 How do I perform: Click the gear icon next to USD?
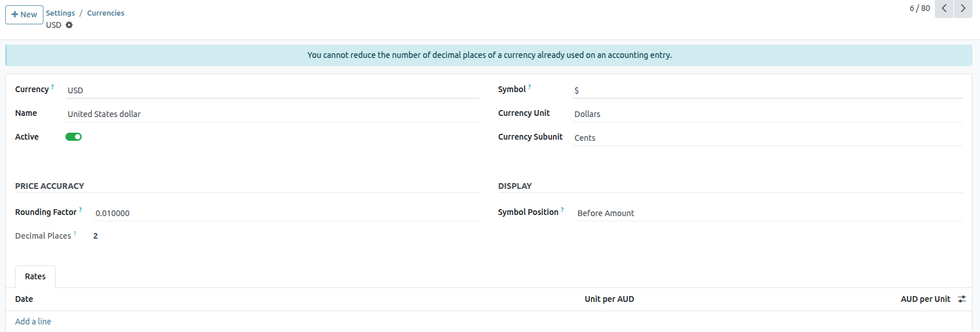[69, 25]
